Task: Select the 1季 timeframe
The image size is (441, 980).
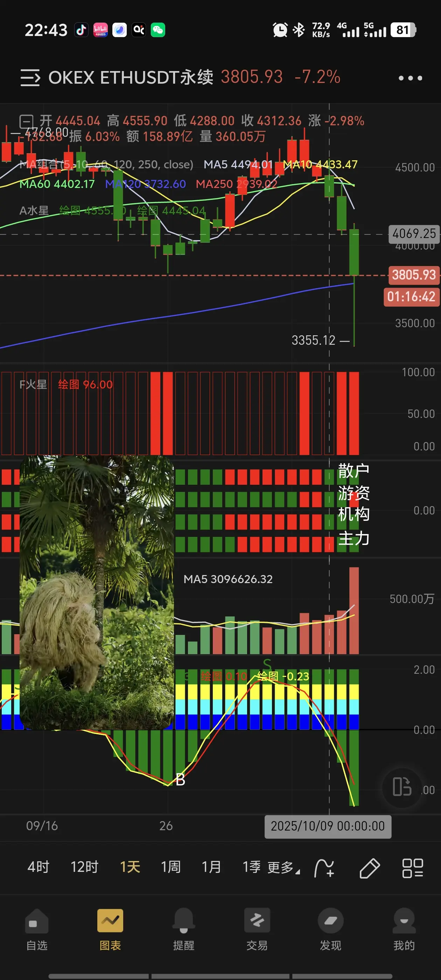Action: pyautogui.click(x=252, y=867)
